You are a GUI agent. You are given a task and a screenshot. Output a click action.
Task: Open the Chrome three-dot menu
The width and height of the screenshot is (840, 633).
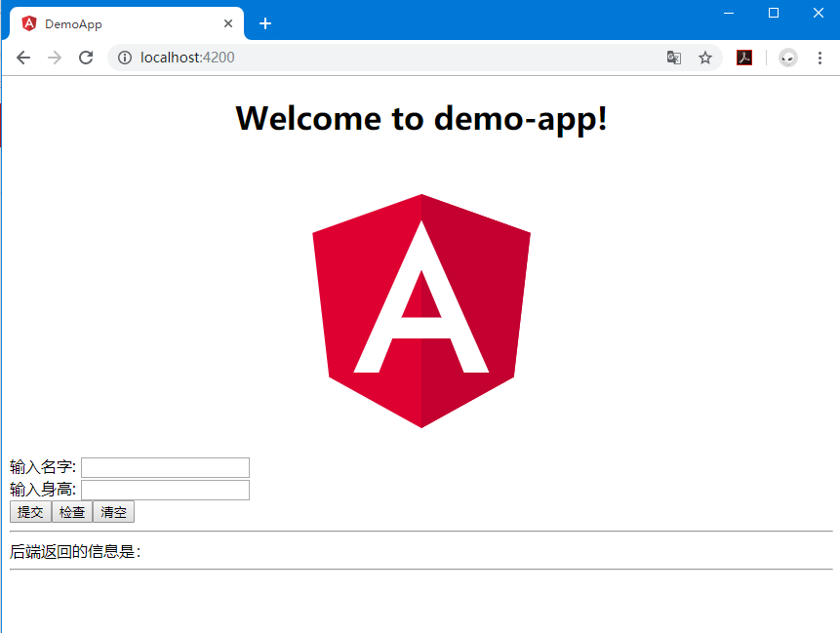(x=820, y=58)
